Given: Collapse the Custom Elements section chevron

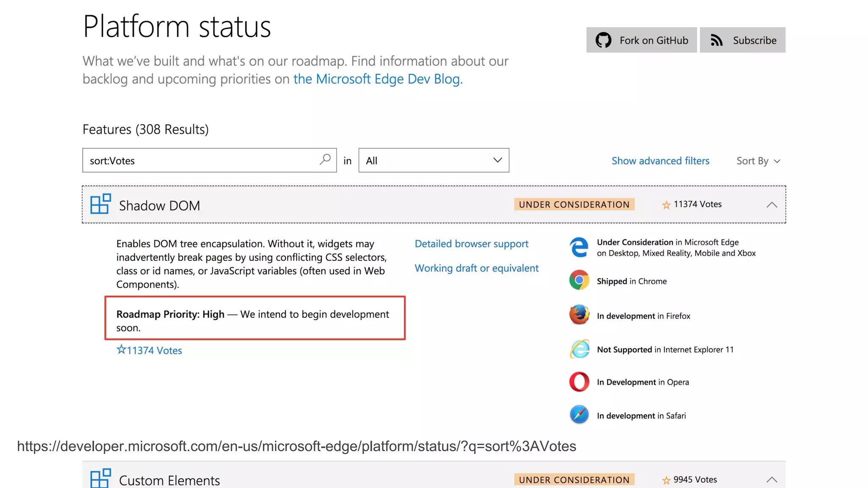Looking at the screenshot, I should (x=771, y=480).
